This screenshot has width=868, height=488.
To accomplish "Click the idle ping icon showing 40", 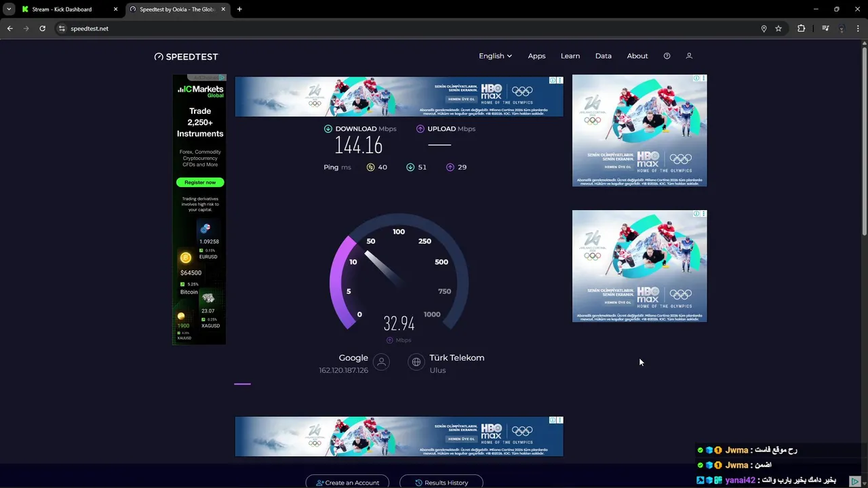I will [x=370, y=167].
